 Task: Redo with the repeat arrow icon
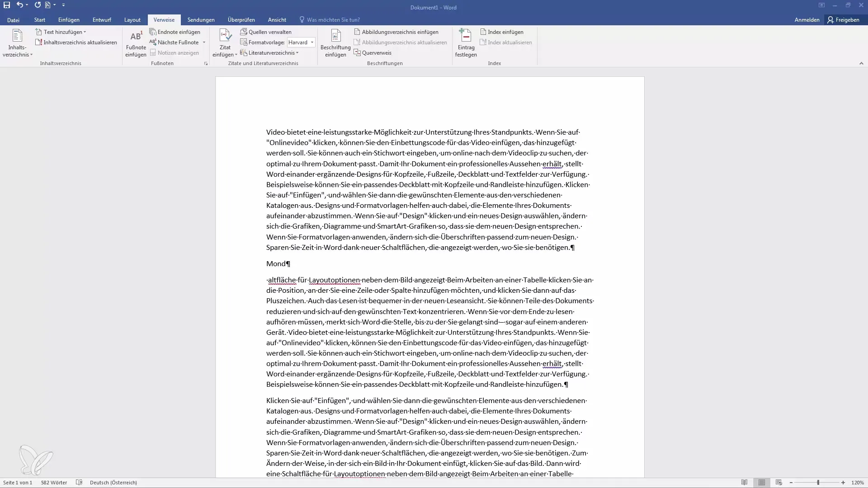click(38, 5)
